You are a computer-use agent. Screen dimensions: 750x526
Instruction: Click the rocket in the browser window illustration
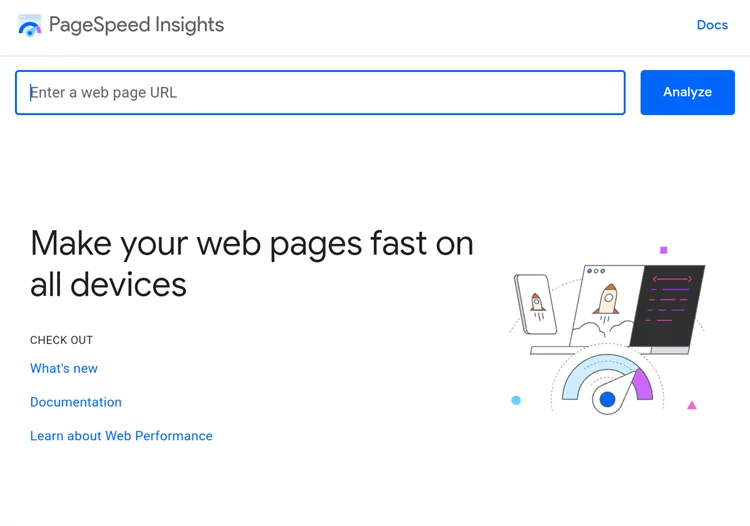point(606,300)
